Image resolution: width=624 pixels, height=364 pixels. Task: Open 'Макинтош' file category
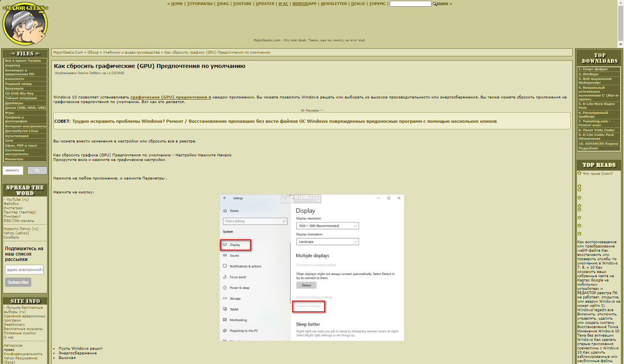[14, 159]
